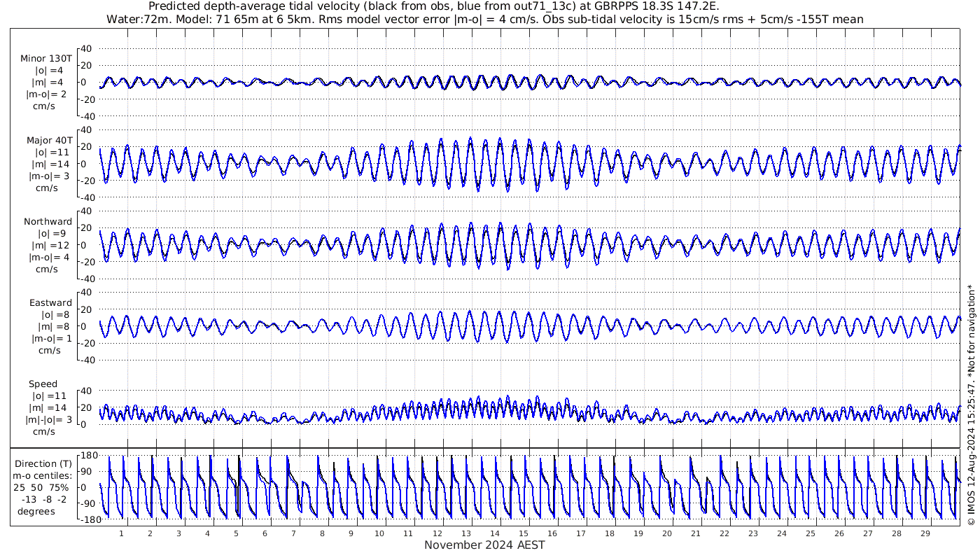Viewport: 980px width, 560px height.
Task: Click the 'Eastward' panel label
Action: pos(50,302)
